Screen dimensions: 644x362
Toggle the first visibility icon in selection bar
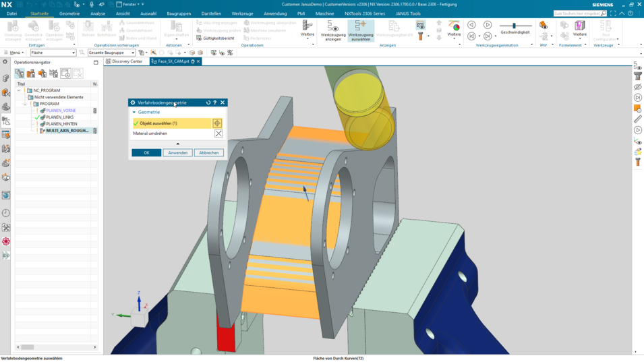point(214,53)
